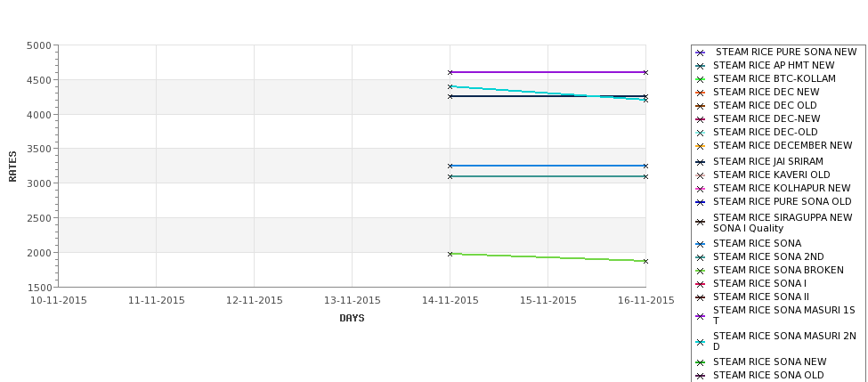This screenshot has width=868, height=382.
Task: Click the purple Sona Masuri 1ST legend swatch
Action: click(701, 317)
